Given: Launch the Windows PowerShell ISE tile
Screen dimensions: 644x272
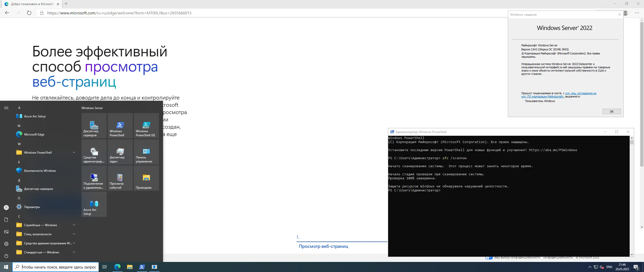Looking at the screenshot, I should (x=146, y=126).
